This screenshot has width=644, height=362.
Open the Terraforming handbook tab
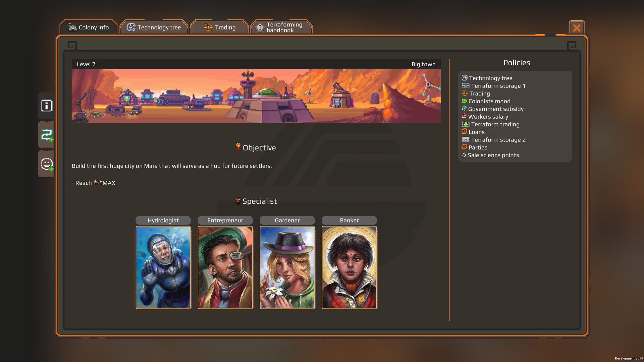coord(281,27)
